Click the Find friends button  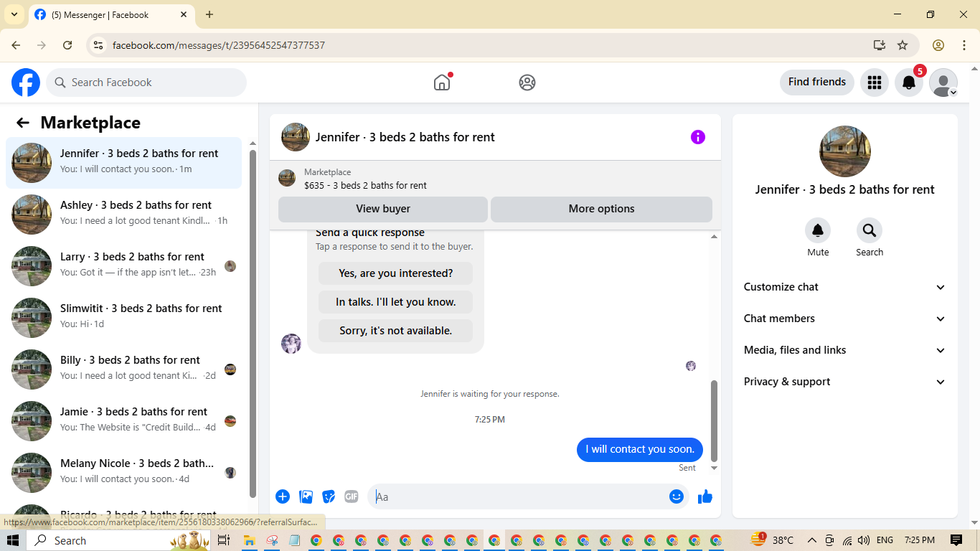817,82
